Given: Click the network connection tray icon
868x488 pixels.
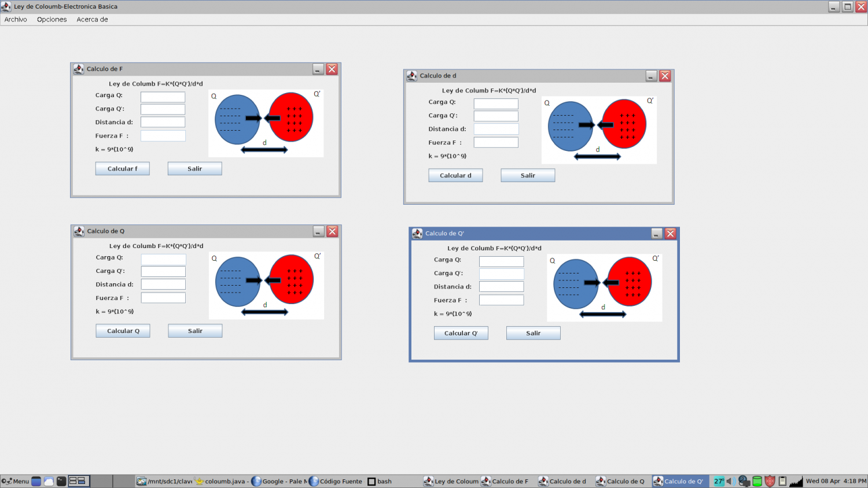Looking at the screenshot, I should click(744, 481).
